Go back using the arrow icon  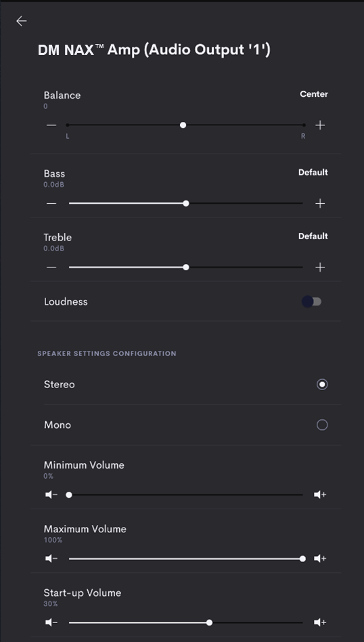pos(21,21)
